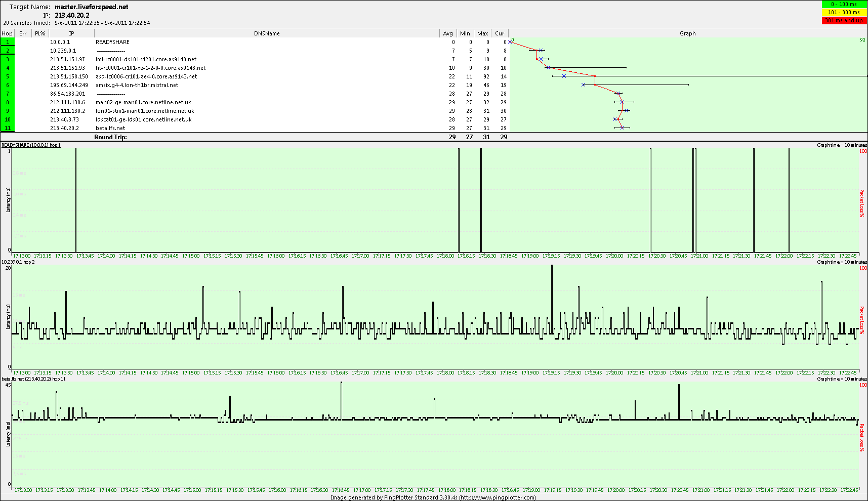Click the Latency (ms) axis label on hop 2 graph
The width and height of the screenshot is (868, 501).
point(8,317)
